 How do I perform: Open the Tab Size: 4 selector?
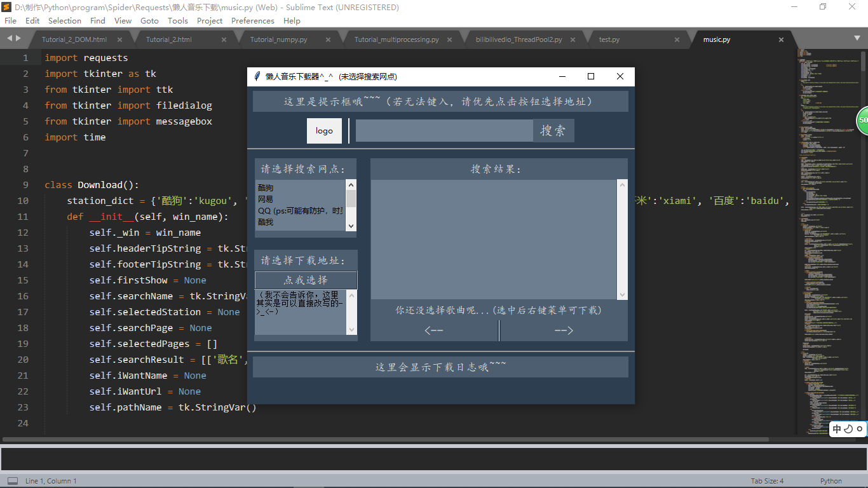coord(767,481)
